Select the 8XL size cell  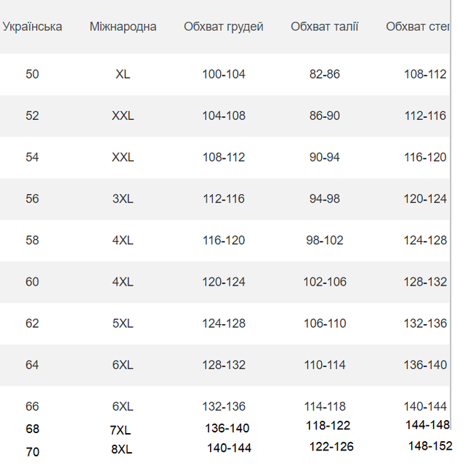click(122, 450)
